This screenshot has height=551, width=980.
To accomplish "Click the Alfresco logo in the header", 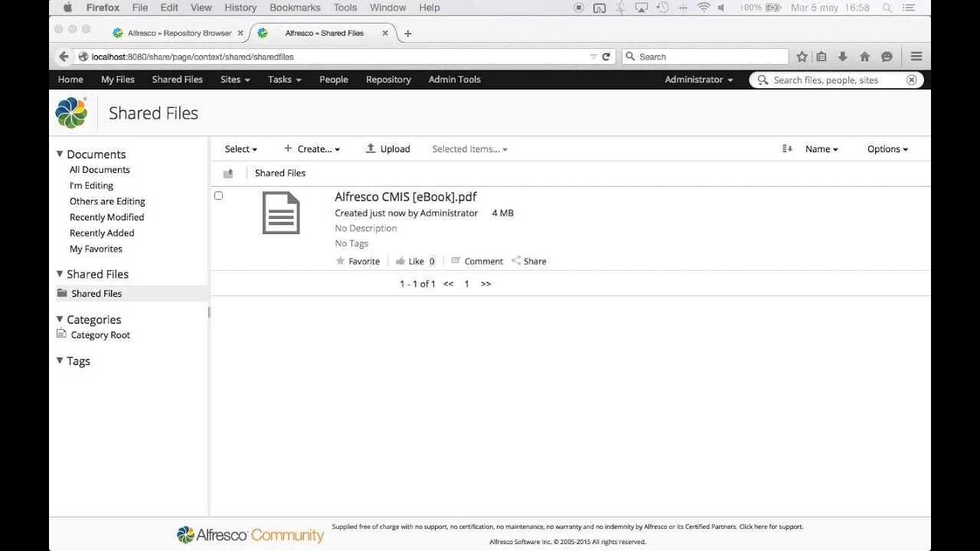I will click(71, 112).
